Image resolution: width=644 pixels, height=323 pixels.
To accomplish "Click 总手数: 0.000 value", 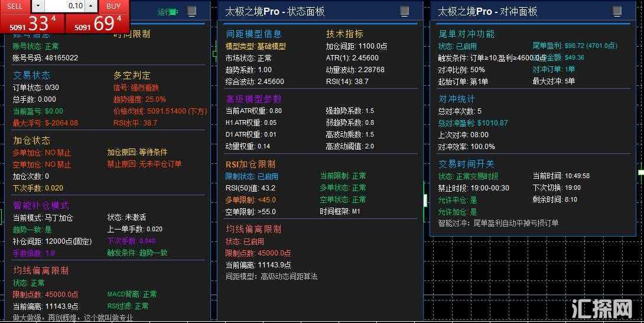I will pos(34,99).
